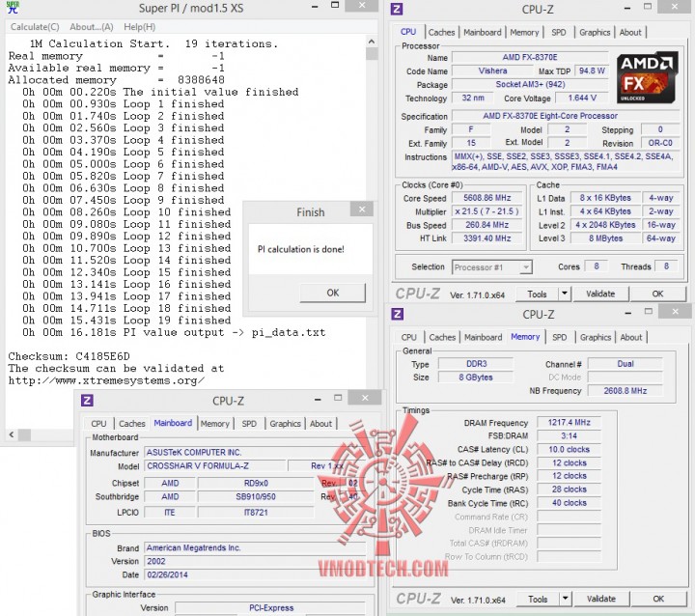Click the Socket AM3+ (942) package field
695x616 pixels.
tap(530, 84)
